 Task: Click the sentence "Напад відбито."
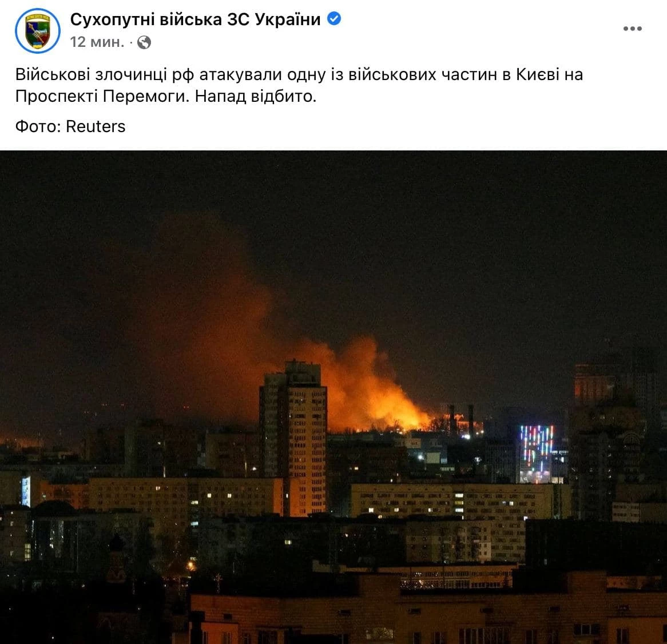[x=256, y=96]
